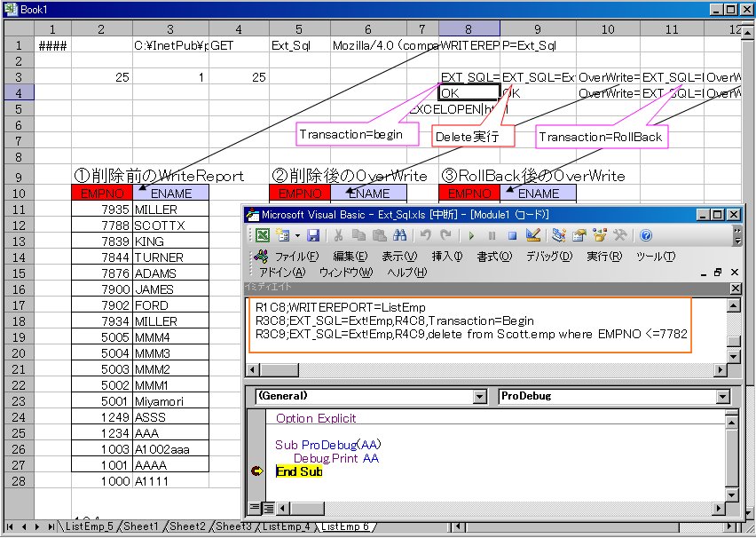Open the 書式(O) menu

point(494,257)
